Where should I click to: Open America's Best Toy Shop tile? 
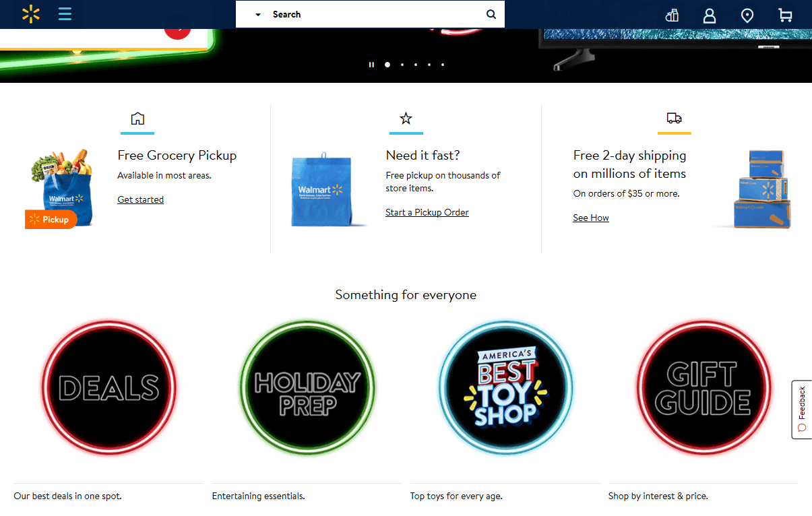point(505,387)
